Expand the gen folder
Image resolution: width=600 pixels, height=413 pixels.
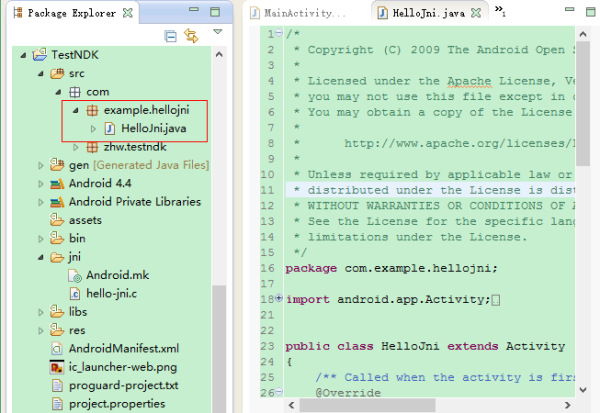41,166
